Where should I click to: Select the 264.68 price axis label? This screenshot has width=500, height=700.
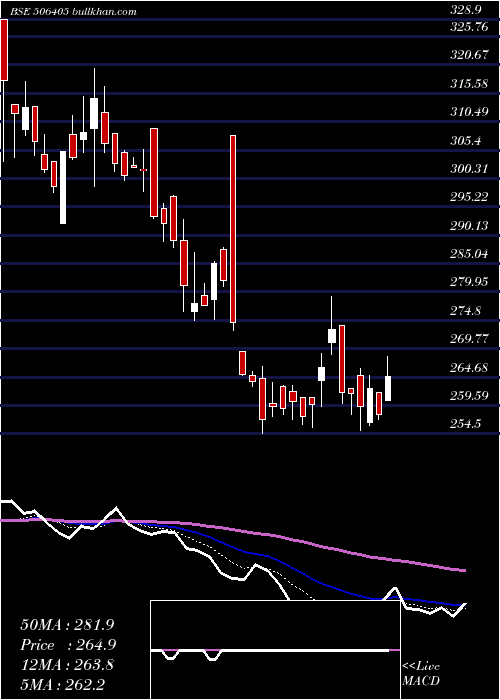click(470, 368)
